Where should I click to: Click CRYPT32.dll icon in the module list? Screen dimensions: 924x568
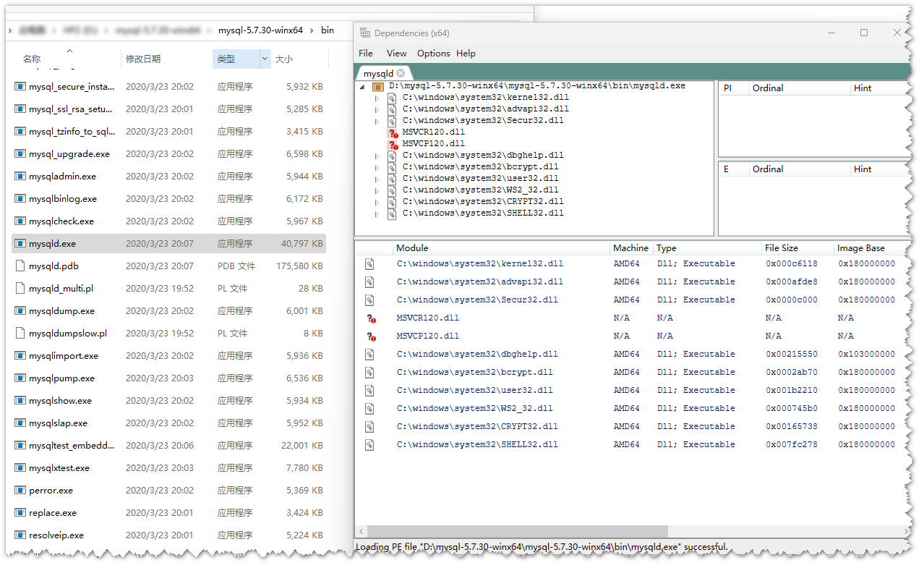[x=369, y=427]
